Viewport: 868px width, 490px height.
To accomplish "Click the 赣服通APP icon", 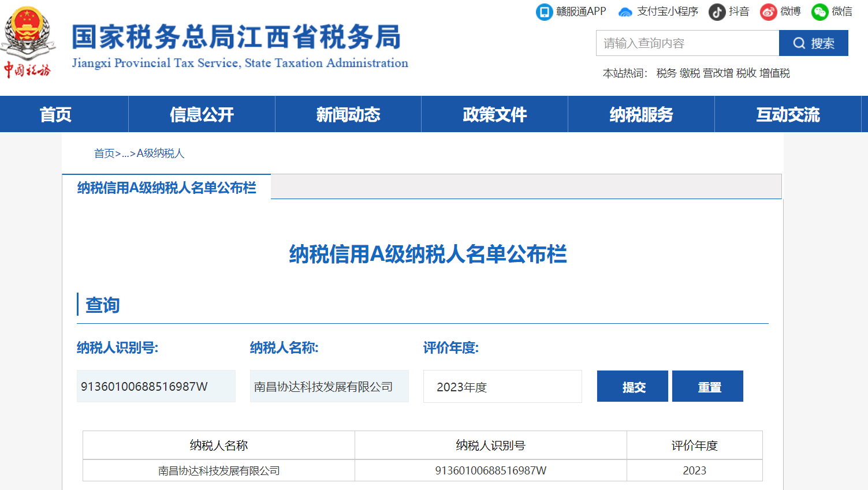I will pyautogui.click(x=544, y=12).
